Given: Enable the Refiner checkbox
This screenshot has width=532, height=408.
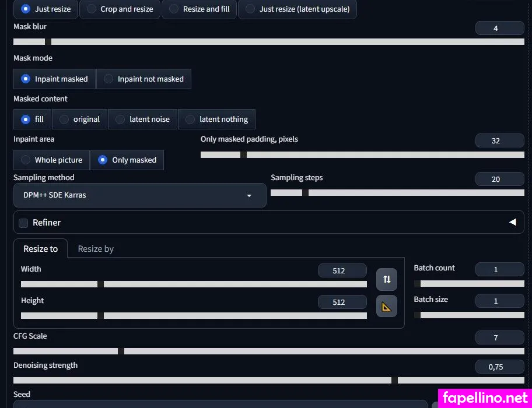Looking at the screenshot, I should click(23, 223).
